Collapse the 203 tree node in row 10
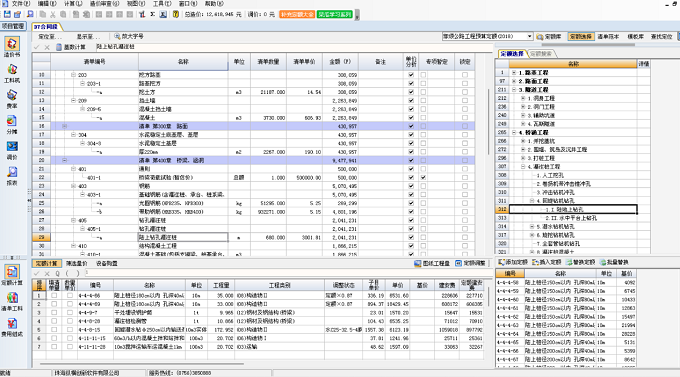 (73, 75)
